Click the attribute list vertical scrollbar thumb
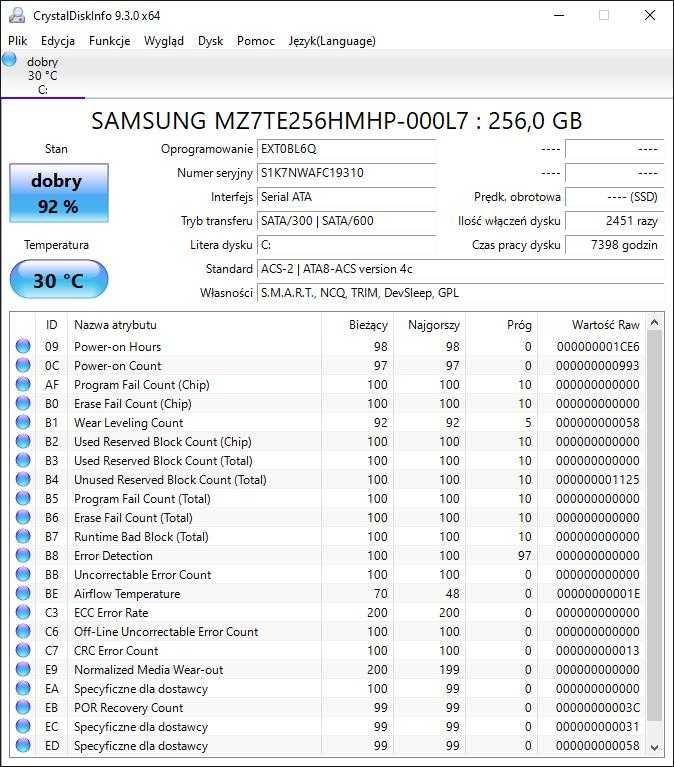 [654, 526]
